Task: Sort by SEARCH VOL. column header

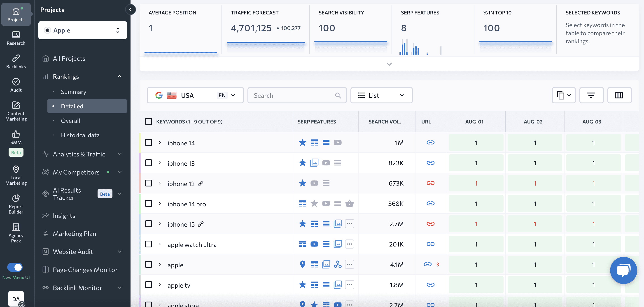Action: (x=385, y=122)
